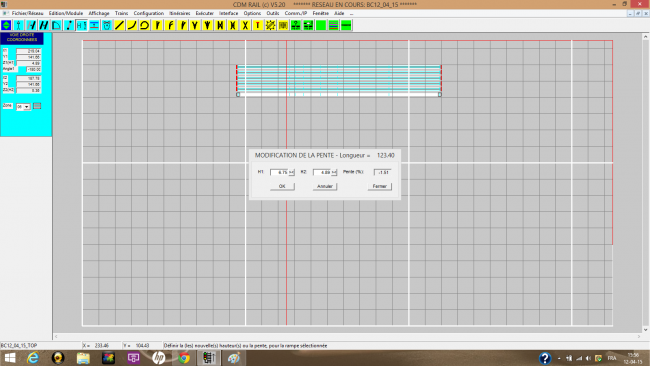Screen dimensions: 650x366
Task: Toggle the blue up-down arrow toolbar icon
Action: [6, 25]
